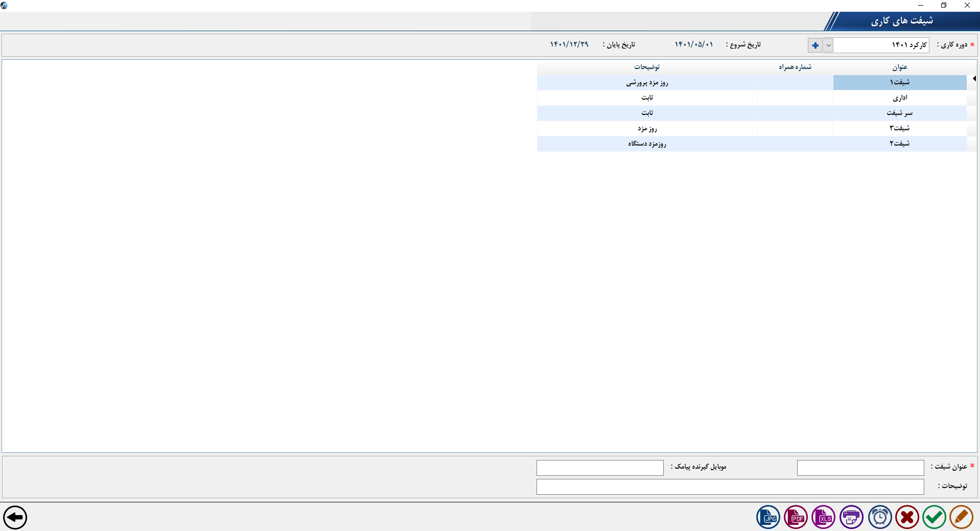Click the عنوان column header
Screen dimensions: 980x531
click(899, 67)
